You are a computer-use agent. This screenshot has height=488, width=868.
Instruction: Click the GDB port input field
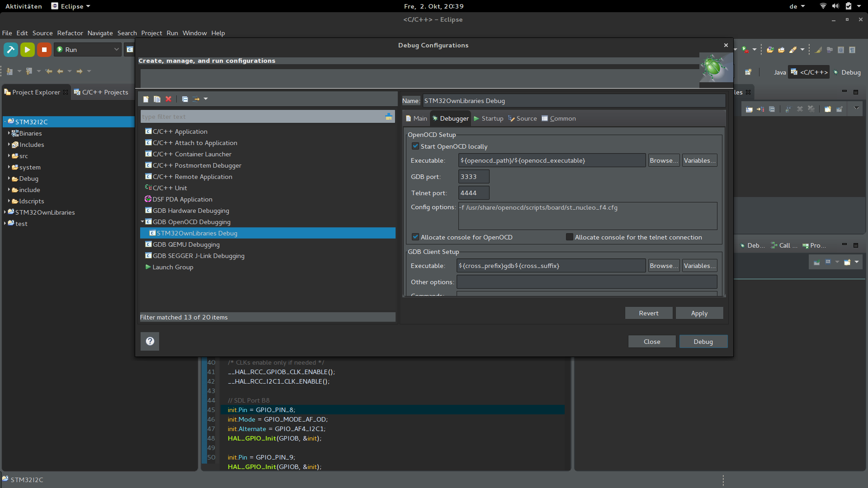pos(473,177)
